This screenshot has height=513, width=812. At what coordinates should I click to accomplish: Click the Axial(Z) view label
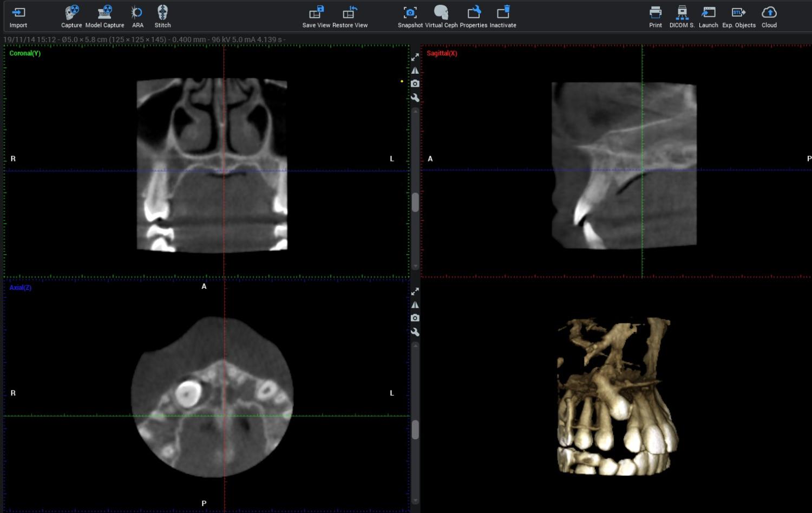[x=21, y=288]
